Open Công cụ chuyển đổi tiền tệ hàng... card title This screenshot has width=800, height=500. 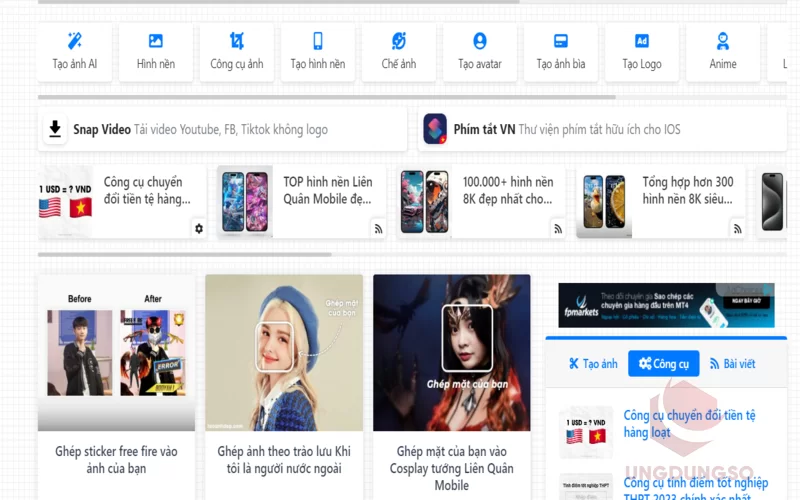pos(147,190)
